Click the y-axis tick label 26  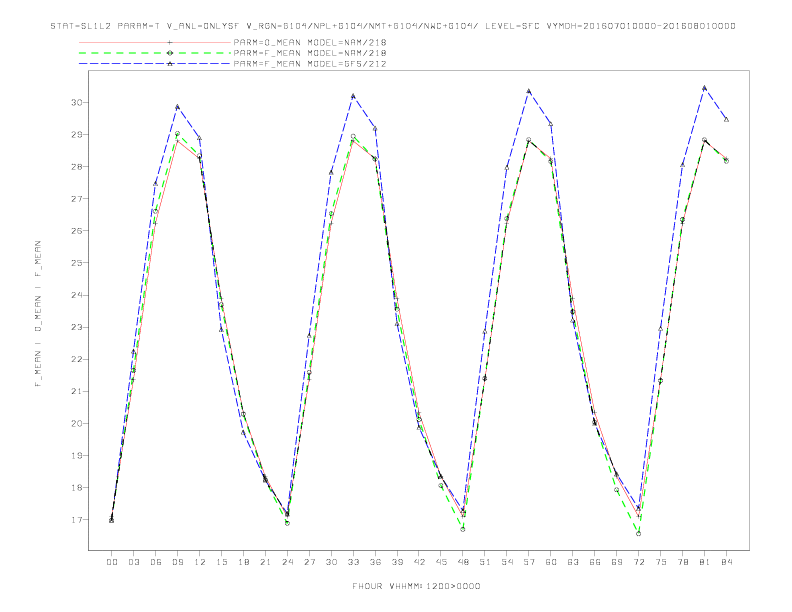point(77,231)
